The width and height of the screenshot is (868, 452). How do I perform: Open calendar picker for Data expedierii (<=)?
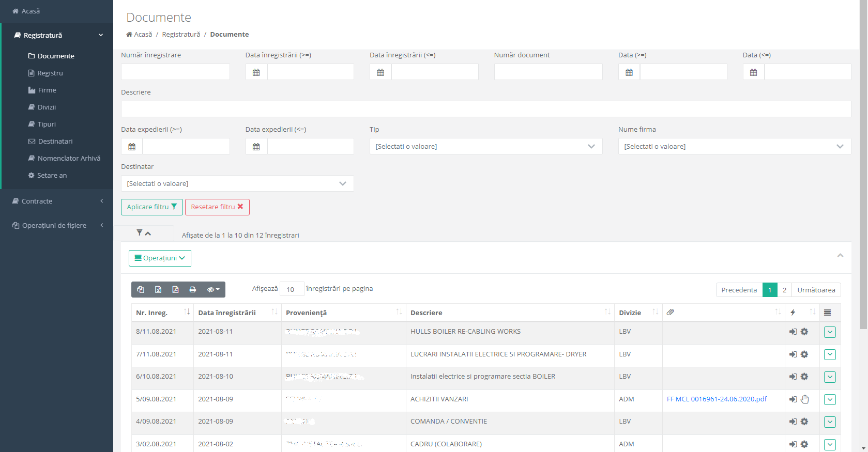[x=256, y=147]
